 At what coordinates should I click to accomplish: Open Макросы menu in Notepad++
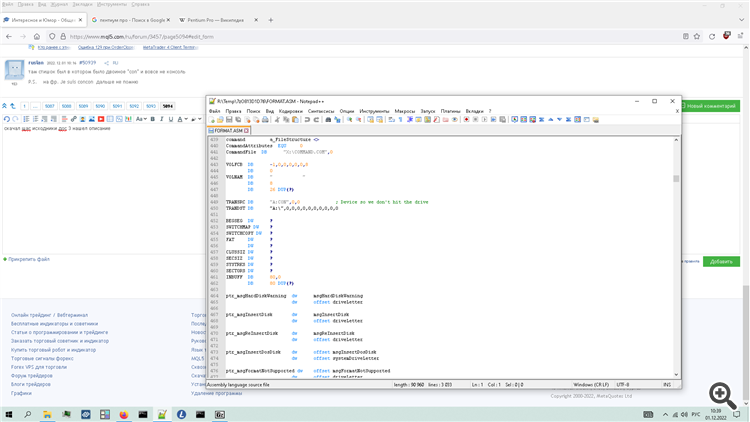tap(405, 111)
